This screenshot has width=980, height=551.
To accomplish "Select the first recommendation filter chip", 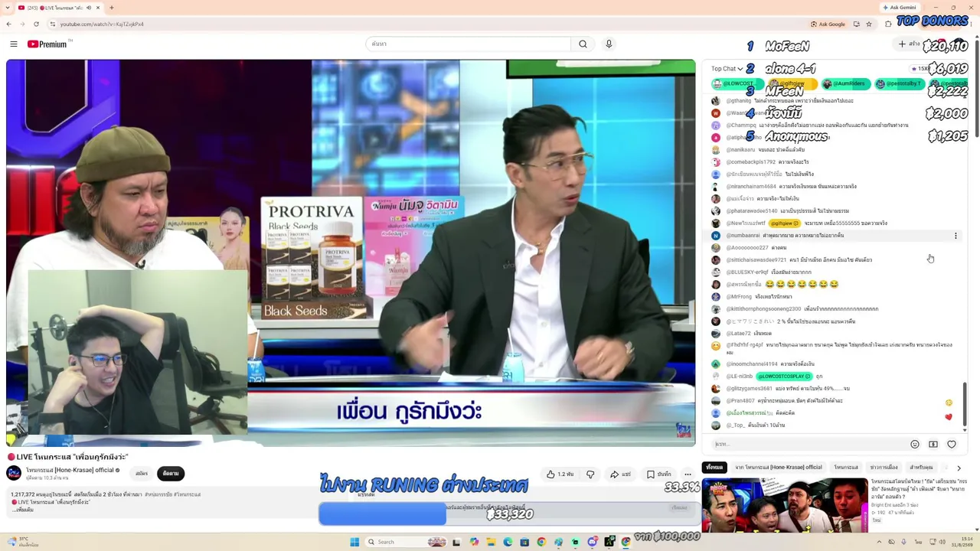I will [x=714, y=467].
